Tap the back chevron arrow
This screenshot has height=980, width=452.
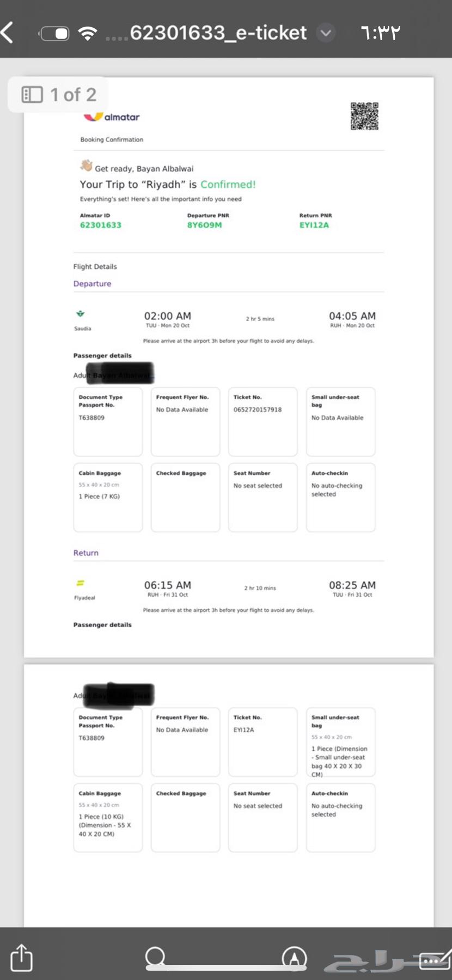tap(8, 33)
